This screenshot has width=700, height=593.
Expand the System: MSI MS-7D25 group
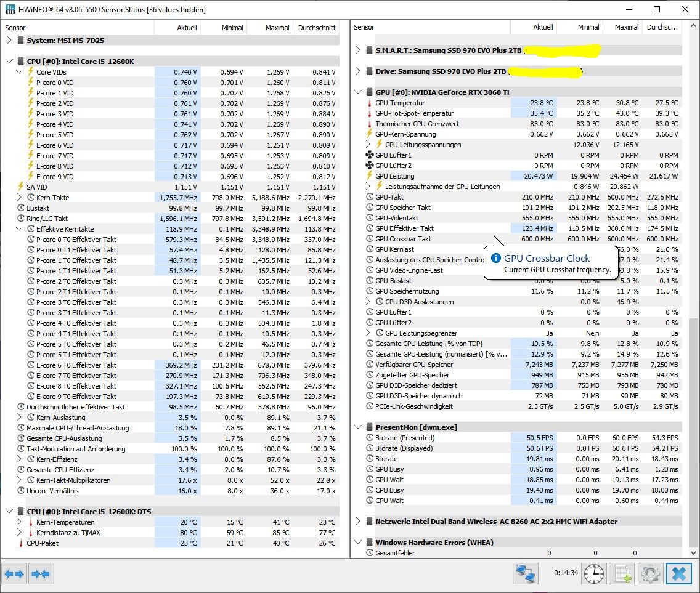click(x=9, y=40)
